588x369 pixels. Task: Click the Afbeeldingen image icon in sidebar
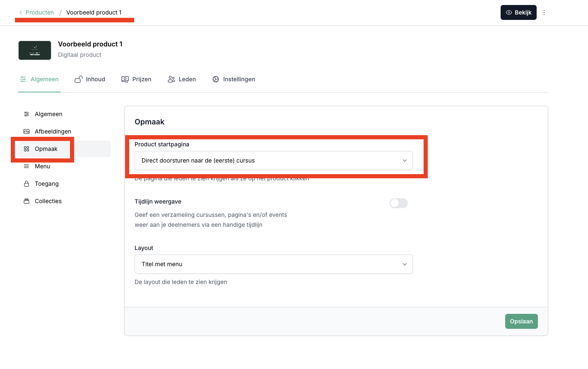pyautogui.click(x=27, y=131)
